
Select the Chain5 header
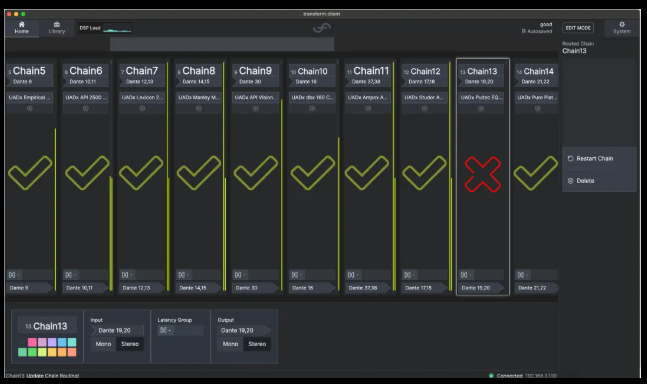coord(29,75)
